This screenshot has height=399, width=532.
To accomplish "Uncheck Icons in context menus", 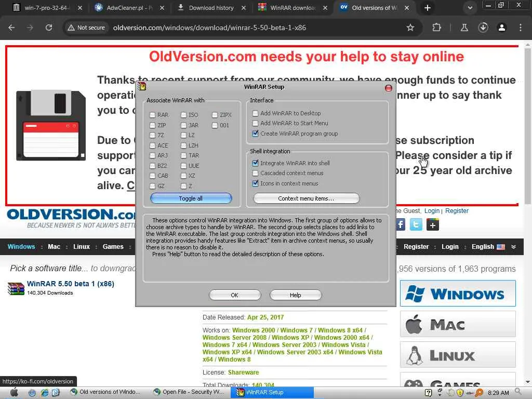I will 256,183.
